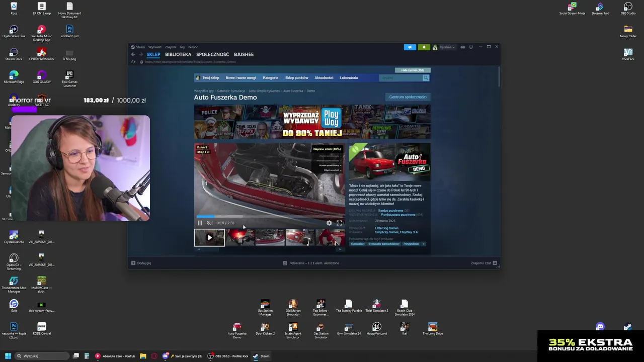Open the Wyświetl menu
This screenshot has width=644, height=362.
[155, 47]
